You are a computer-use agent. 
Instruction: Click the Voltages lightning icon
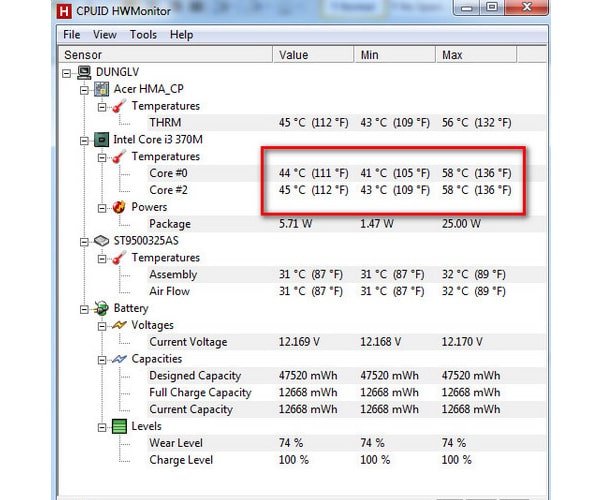point(119,325)
